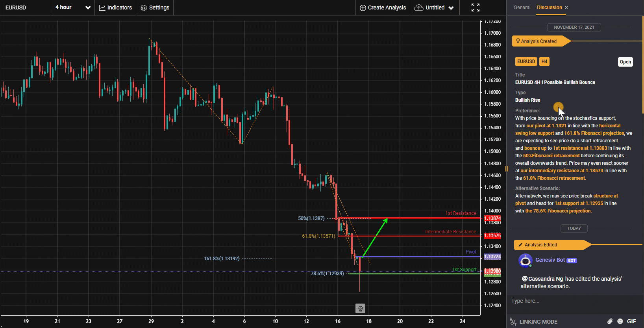Click the 'Bullish Rise' type text
This screenshot has height=328, width=644.
click(527, 100)
